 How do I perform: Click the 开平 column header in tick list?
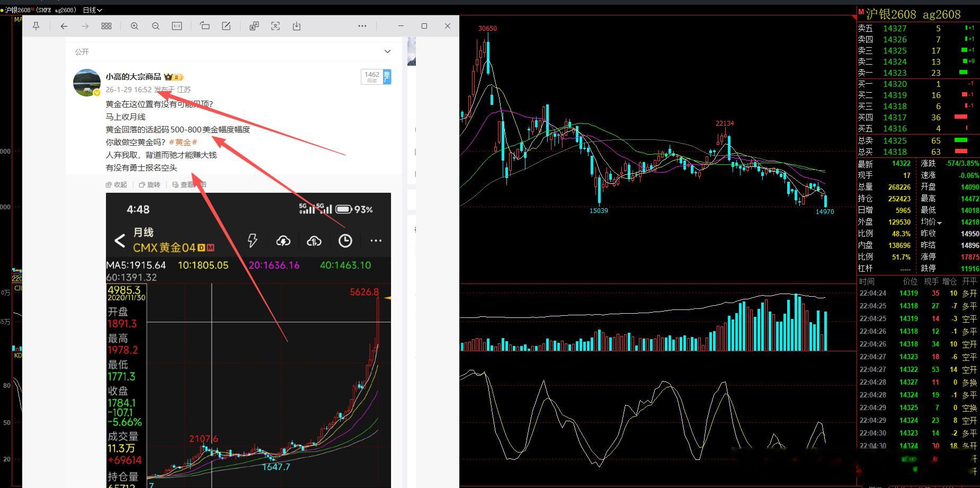pyautogui.click(x=969, y=281)
